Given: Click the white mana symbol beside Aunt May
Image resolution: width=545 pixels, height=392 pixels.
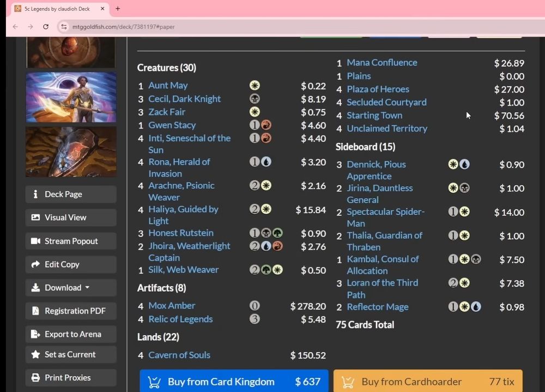Looking at the screenshot, I should [x=255, y=86].
